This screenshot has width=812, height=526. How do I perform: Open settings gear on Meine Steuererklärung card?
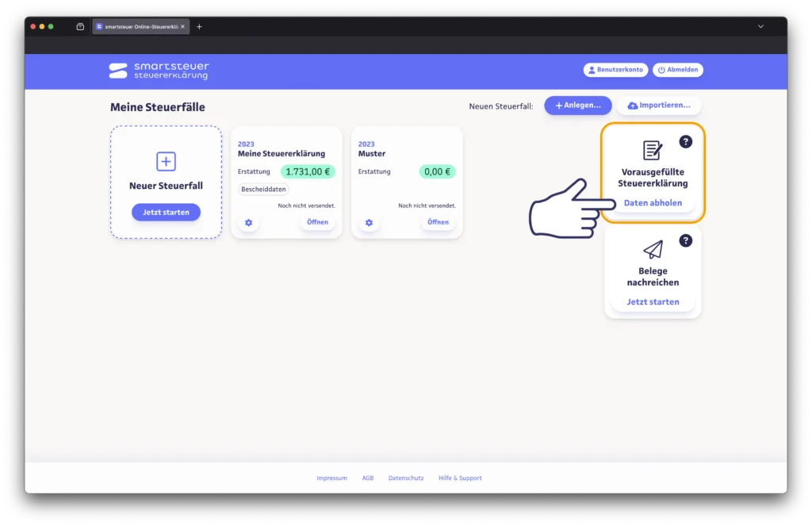[x=248, y=223]
